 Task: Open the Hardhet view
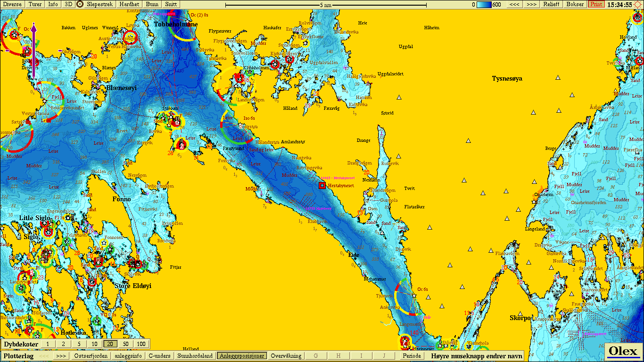pos(129,4)
